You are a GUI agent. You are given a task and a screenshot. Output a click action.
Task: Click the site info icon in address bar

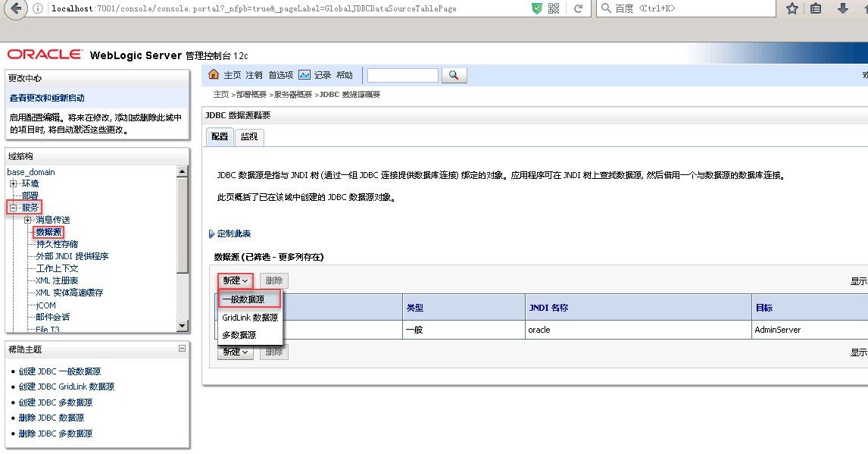(38, 8)
